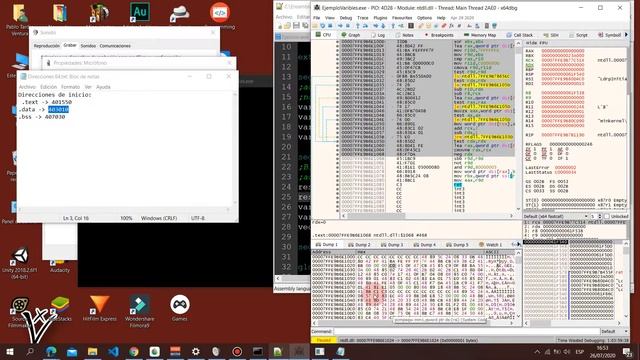Click '.bss -> 407030' line in Notepad
This screenshot has width=640, height=360.
[42, 117]
